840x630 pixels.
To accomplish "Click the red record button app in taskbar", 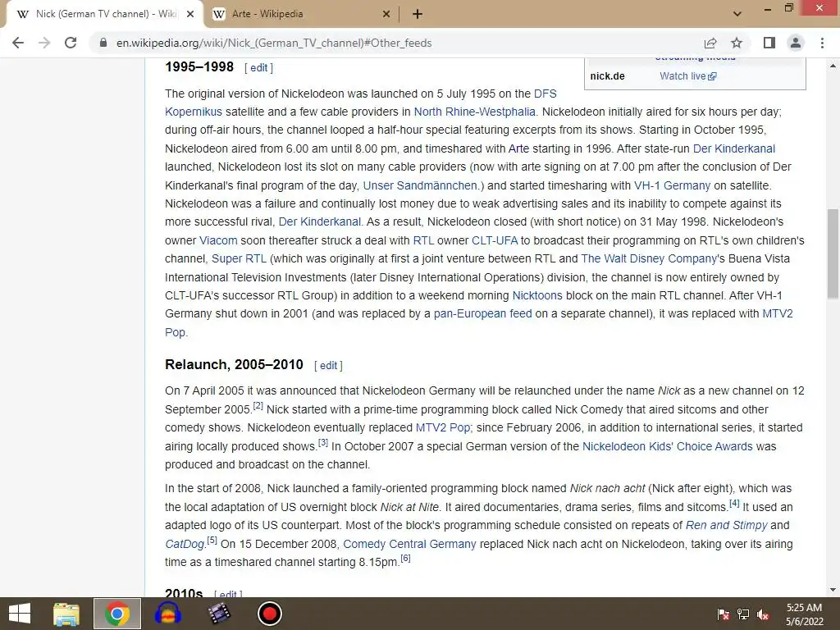I will tap(269, 614).
